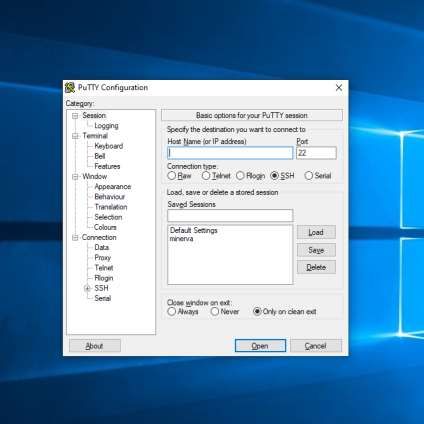Open the Logging category
424x424 pixels.
106,126
